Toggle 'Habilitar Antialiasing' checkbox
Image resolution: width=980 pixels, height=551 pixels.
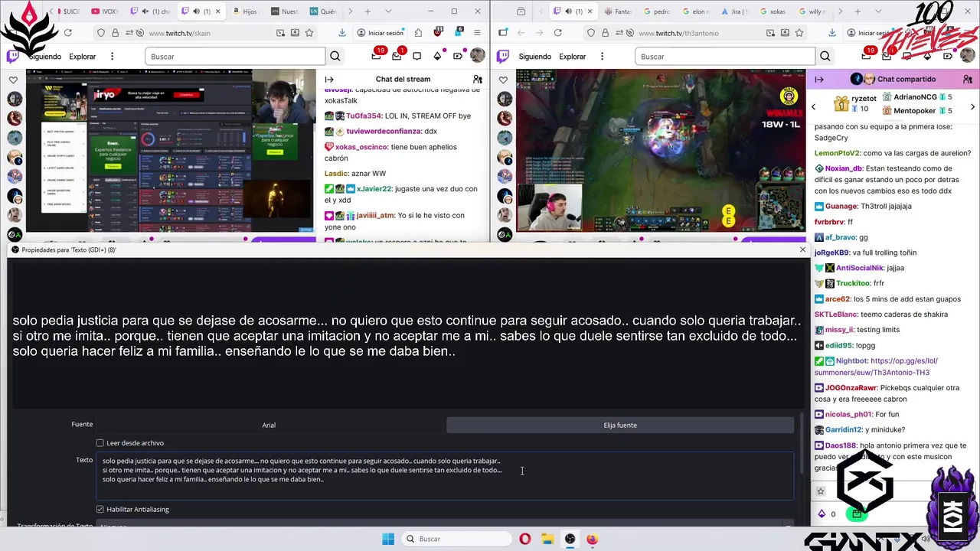pos(100,509)
